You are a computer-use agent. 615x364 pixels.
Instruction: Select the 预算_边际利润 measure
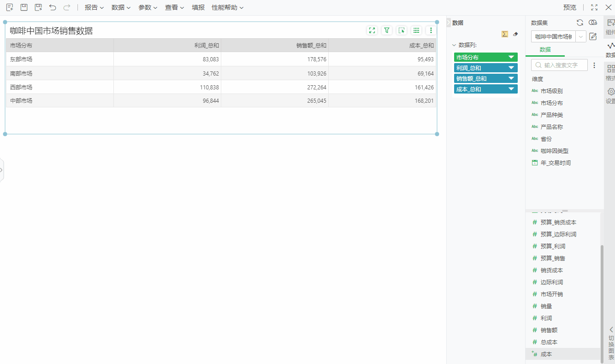coord(558,234)
